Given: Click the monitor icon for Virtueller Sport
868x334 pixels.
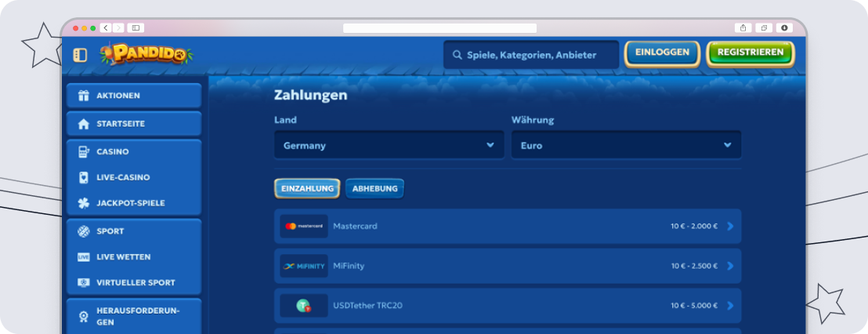Looking at the screenshot, I should coord(84,282).
